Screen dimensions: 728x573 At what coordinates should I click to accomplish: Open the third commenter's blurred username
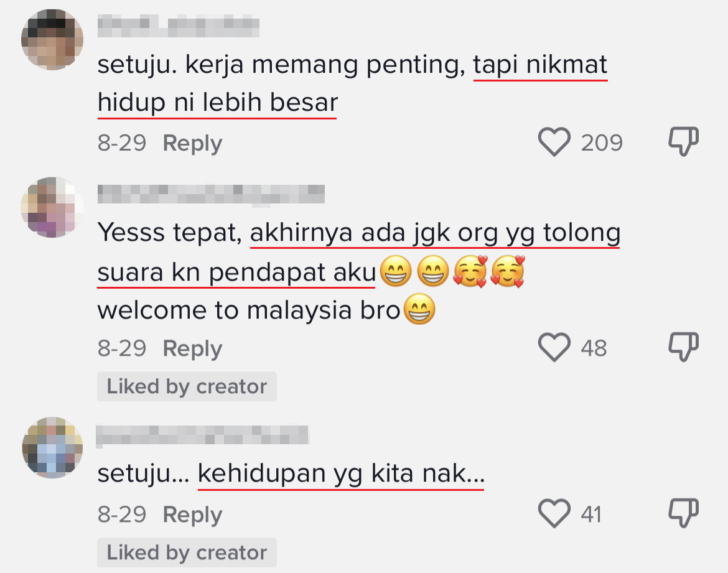pyautogui.click(x=202, y=436)
